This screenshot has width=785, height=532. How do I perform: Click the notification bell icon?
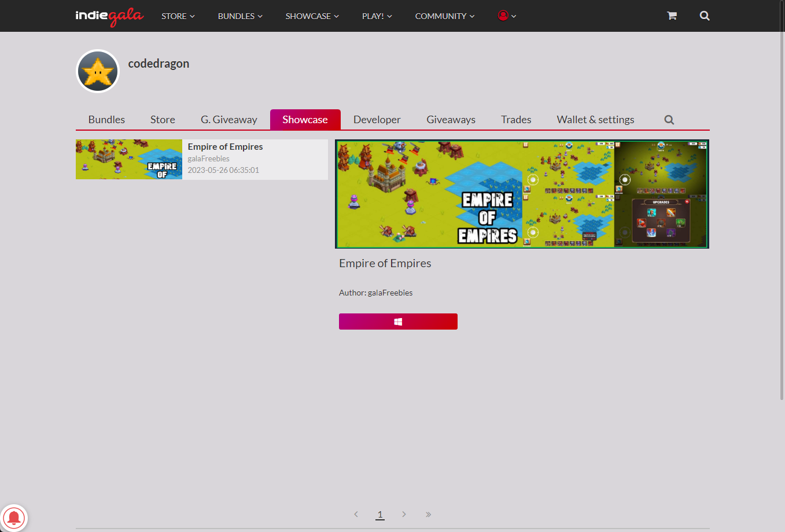14,518
